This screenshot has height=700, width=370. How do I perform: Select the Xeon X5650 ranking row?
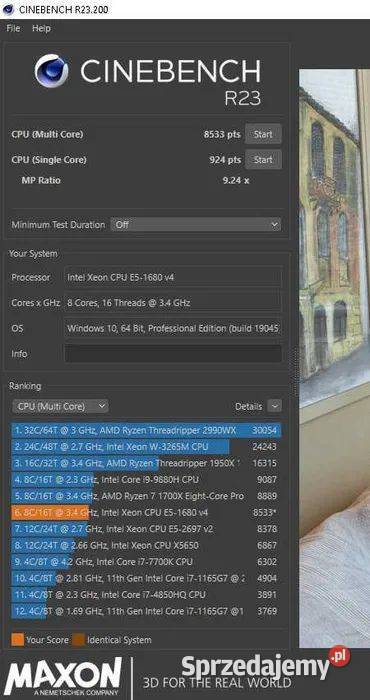point(146,546)
